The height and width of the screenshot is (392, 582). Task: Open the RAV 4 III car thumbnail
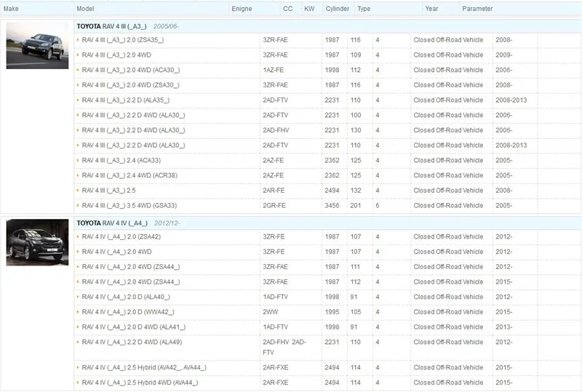click(37, 45)
